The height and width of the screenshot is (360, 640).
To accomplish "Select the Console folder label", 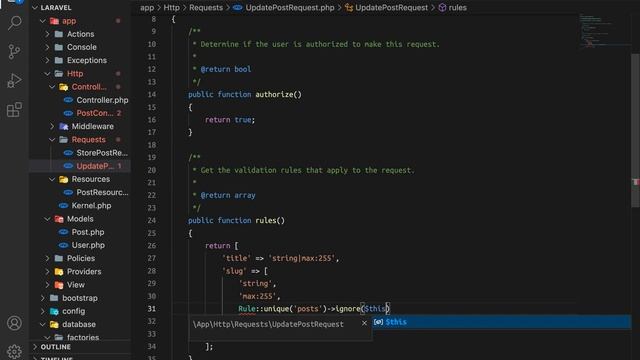I will [82, 47].
